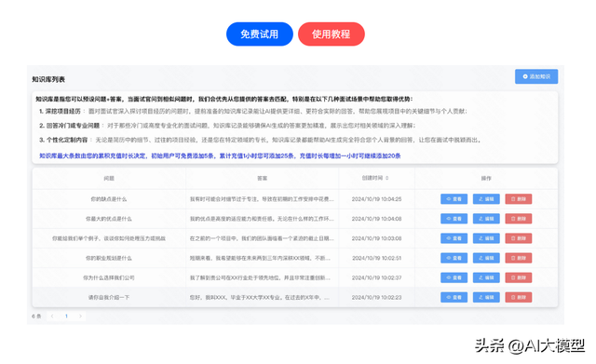View the 请你自我介绍一下 entry
The width and height of the screenshot is (596, 364).
454,297
